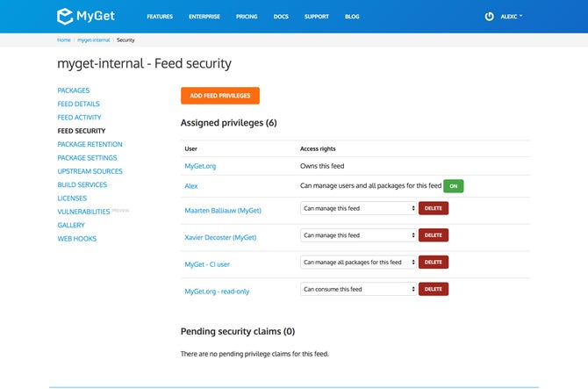Viewport: 588px width, 389px height.
Task: Open Upstream Sources in the sidebar
Action: pyautogui.click(x=90, y=171)
